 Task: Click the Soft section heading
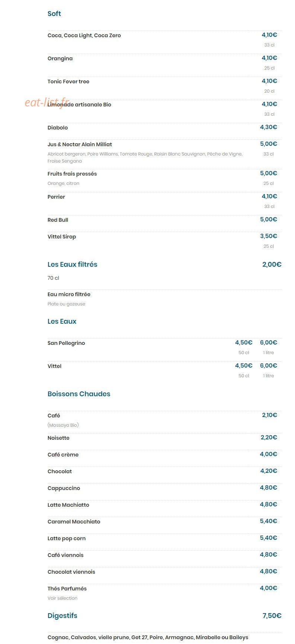54,14
